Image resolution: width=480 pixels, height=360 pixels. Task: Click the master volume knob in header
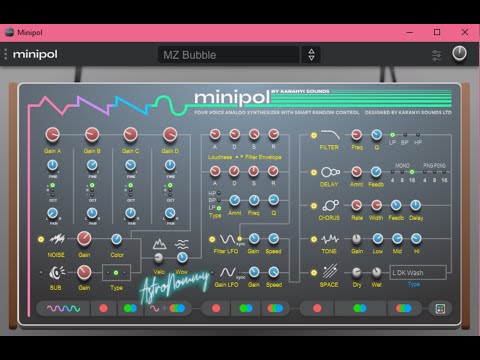459,54
